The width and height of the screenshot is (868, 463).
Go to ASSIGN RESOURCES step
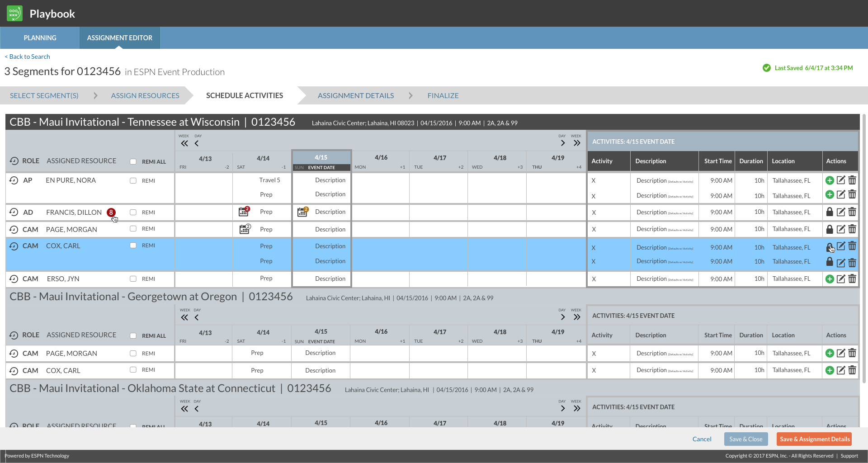pos(145,95)
